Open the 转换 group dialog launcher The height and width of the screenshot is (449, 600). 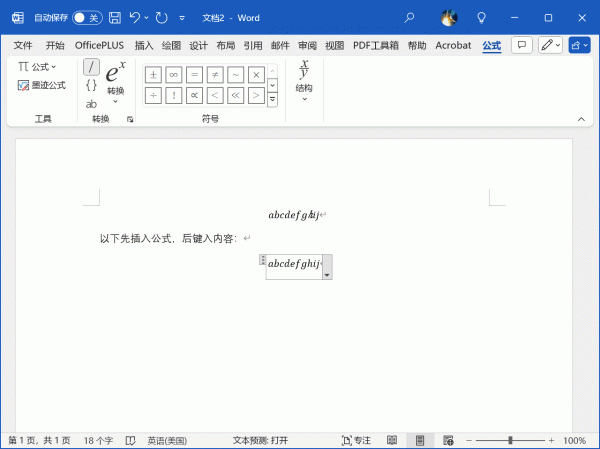point(130,119)
